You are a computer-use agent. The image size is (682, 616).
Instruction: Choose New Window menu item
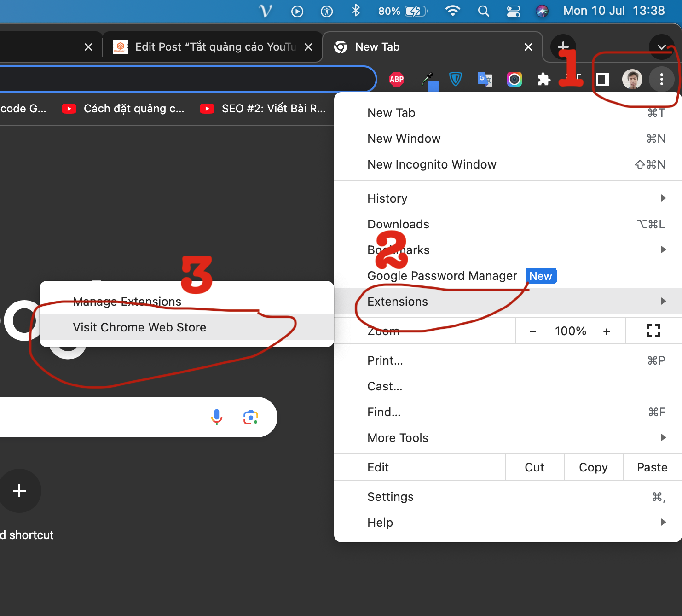click(508, 139)
